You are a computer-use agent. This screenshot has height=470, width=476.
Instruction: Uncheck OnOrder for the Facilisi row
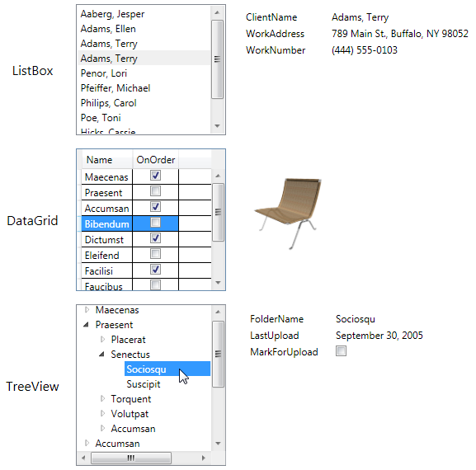click(x=155, y=270)
